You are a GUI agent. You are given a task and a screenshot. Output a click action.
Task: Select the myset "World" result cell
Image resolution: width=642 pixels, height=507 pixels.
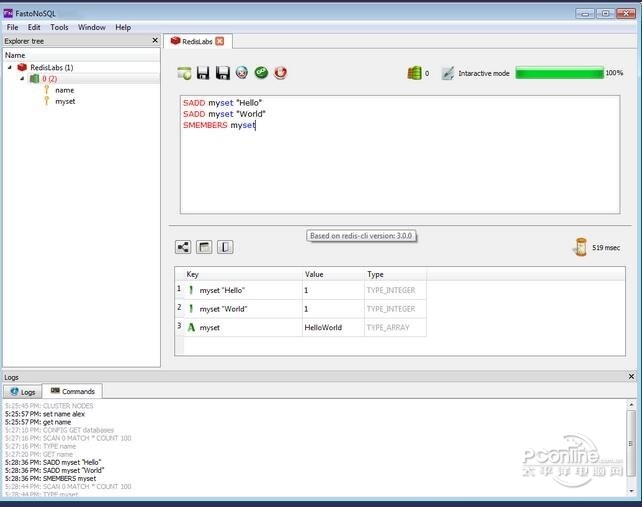pyautogui.click(x=243, y=308)
